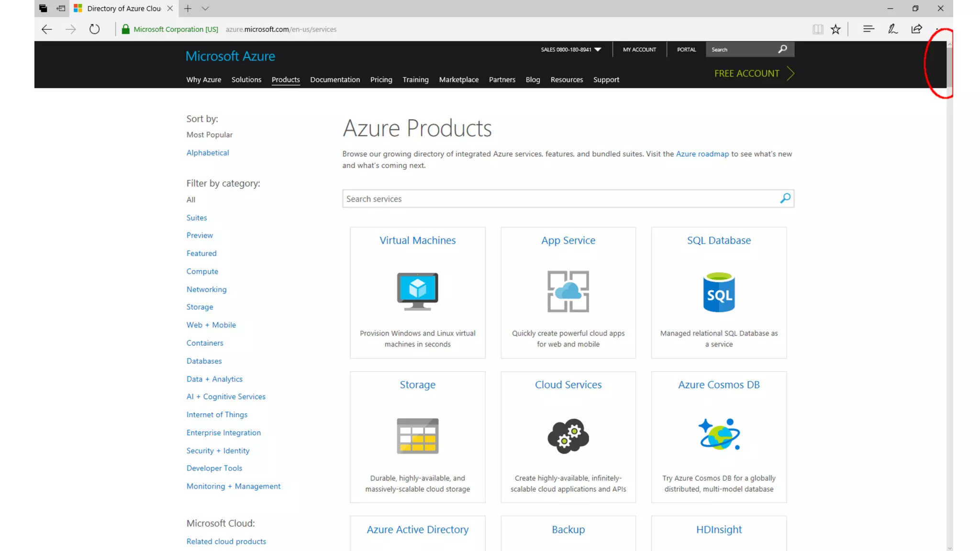Viewport: 980px width, 551px height.
Task: Click the Virtual Machines monitor icon
Action: click(417, 291)
